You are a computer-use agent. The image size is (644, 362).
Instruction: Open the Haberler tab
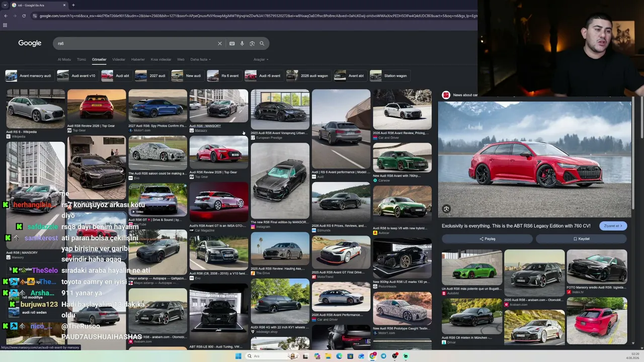(138, 59)
